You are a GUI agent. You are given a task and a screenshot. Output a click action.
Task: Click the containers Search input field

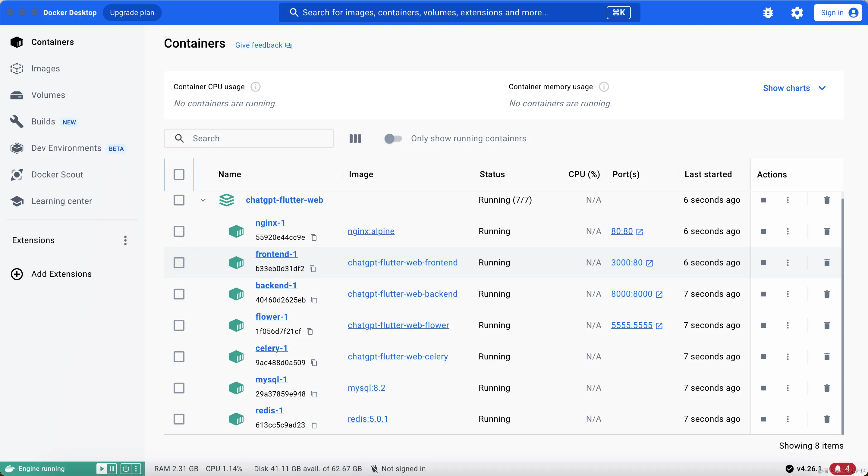(249, 139)
